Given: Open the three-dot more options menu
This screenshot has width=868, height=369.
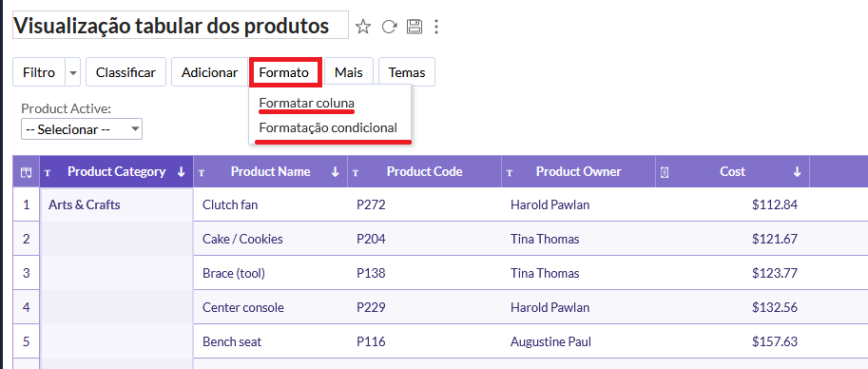Looking at the screenshot, I should (x=436, y=26).
